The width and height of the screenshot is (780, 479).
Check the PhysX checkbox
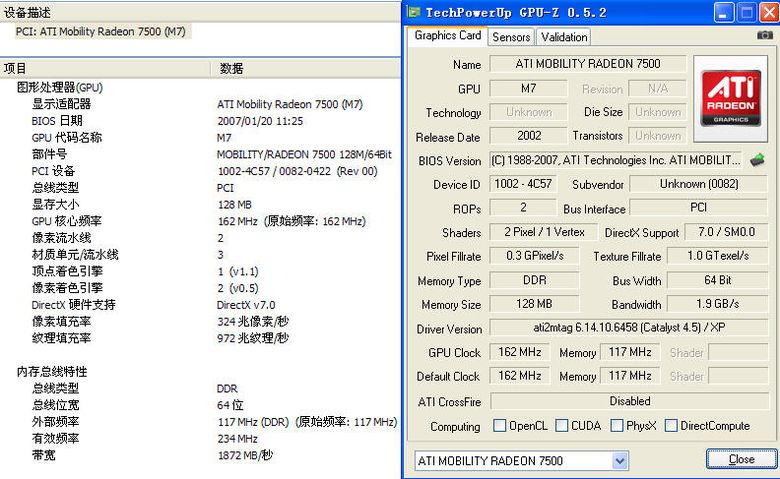coord(617,425)
